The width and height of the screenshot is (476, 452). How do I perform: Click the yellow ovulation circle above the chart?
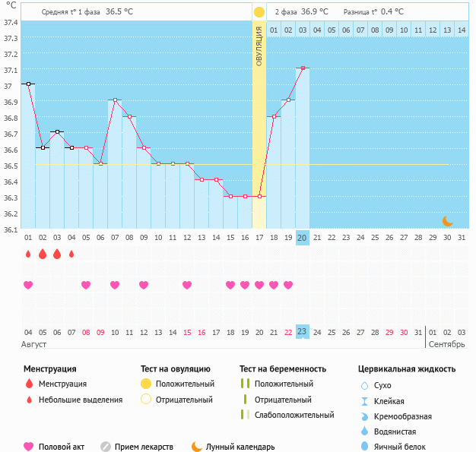259,12
